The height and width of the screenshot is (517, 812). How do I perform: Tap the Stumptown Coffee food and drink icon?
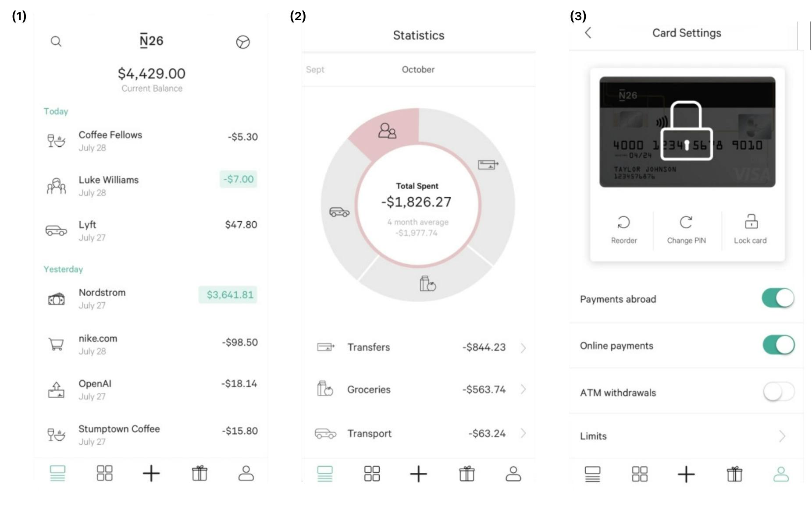point(56,435)
